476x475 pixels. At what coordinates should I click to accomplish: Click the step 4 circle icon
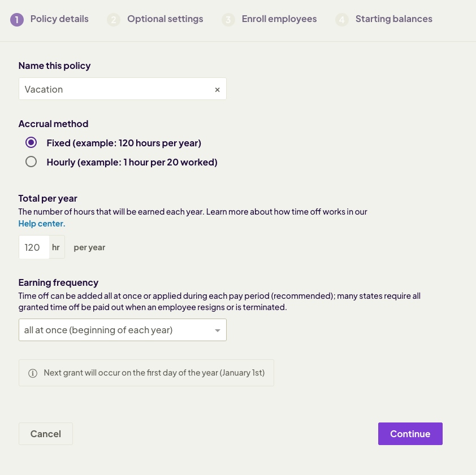coord(341,19)
